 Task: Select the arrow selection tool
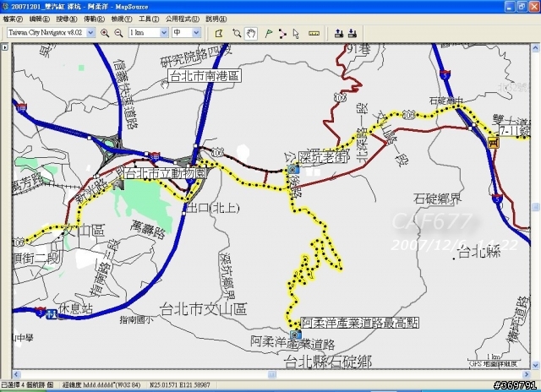pyautogui.click(x=296, y=34)
